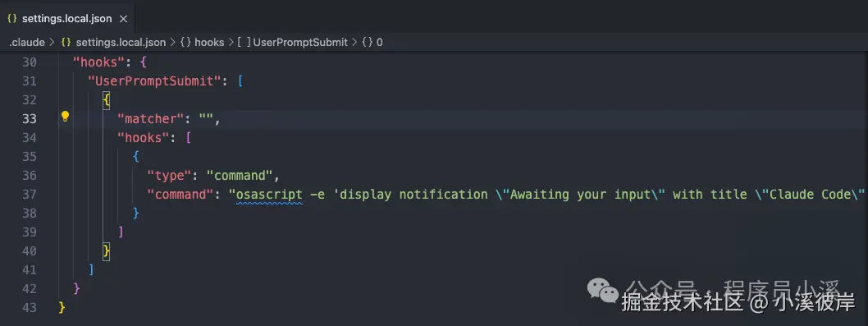868x326 pixels.
Task: Click line number 38 in gutter
Action: 30,213
